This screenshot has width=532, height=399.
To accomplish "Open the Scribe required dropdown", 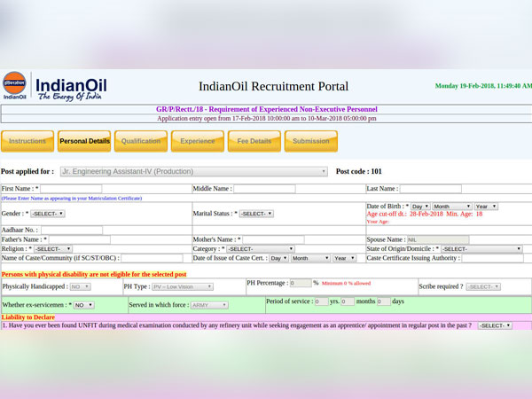I will click(483, 287).
